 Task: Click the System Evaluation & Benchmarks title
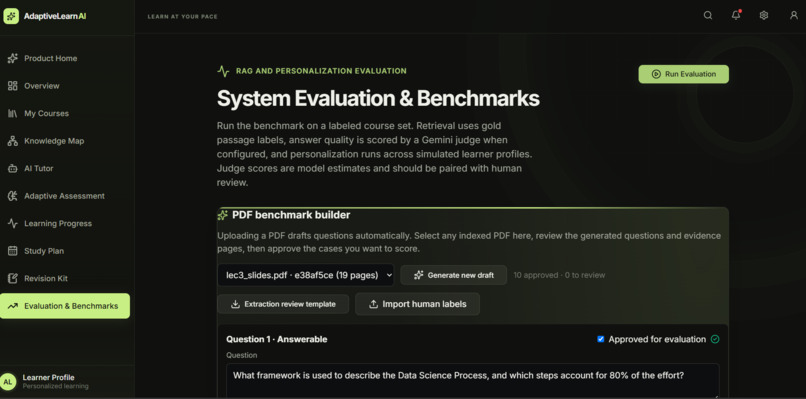[378, 98]
